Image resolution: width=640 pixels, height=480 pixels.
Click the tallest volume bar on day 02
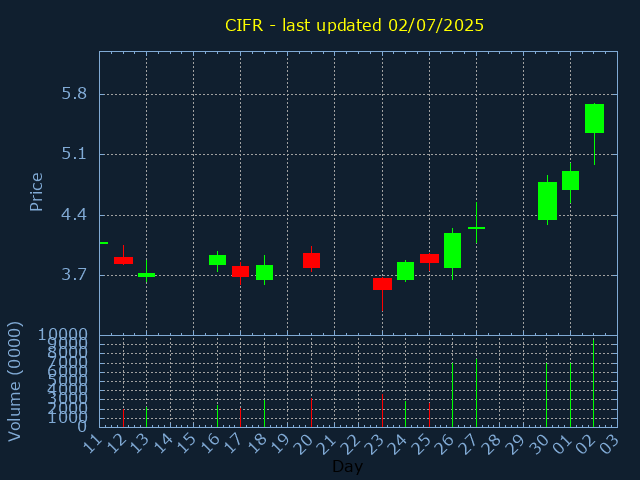593,383
